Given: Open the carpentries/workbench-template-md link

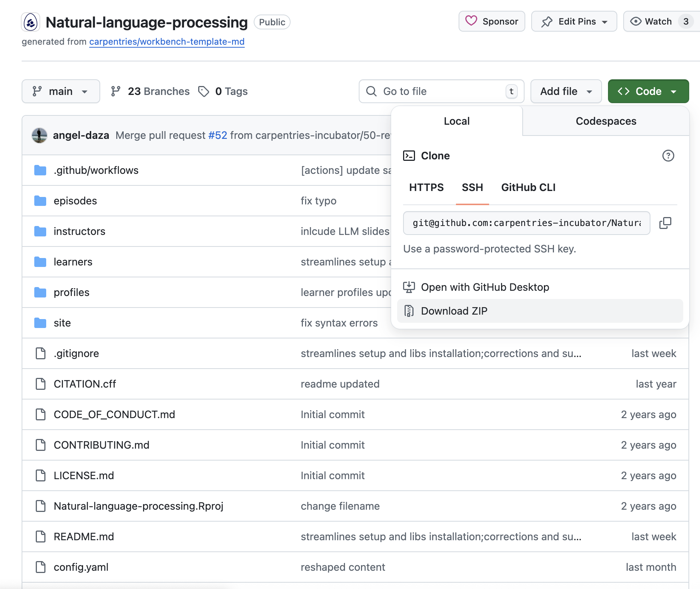Looking at the screenshot, I should coord(167,42).
